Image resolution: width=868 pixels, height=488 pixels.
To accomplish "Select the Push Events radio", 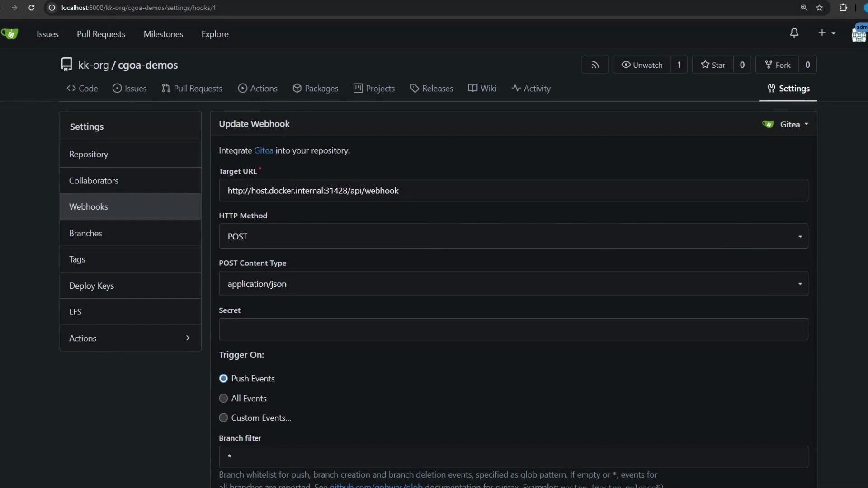I will coord(223,379).
